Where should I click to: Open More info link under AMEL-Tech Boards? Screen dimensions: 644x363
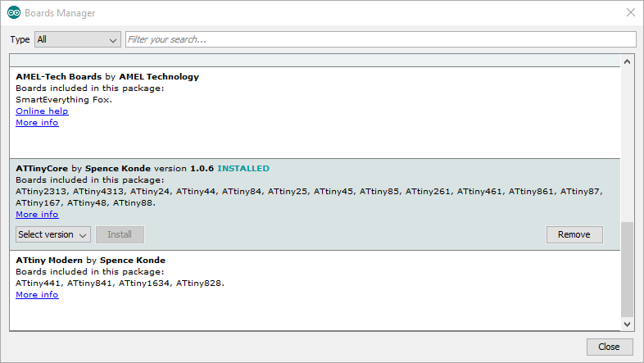(37, 122)
